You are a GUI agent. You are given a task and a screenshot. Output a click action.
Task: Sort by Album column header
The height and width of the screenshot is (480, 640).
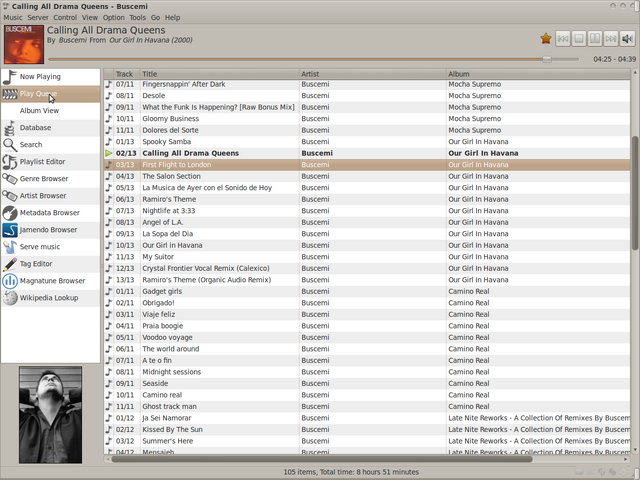[538, 74]
